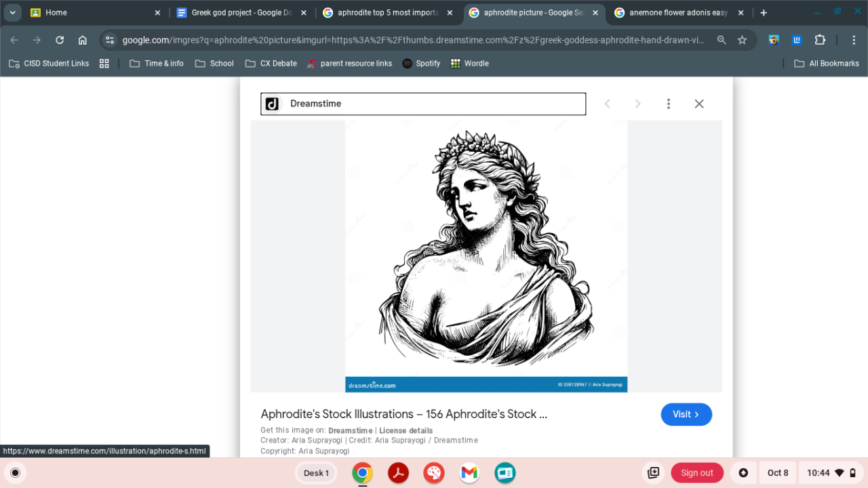Click the Creator Aria Suprayogi credit text
868x488 pixels.
302,441
